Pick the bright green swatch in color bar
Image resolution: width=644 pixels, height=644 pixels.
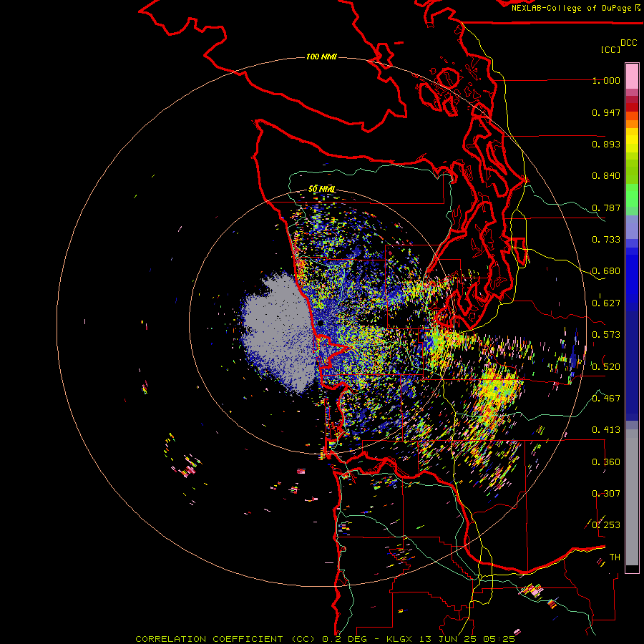click(632, 195)
